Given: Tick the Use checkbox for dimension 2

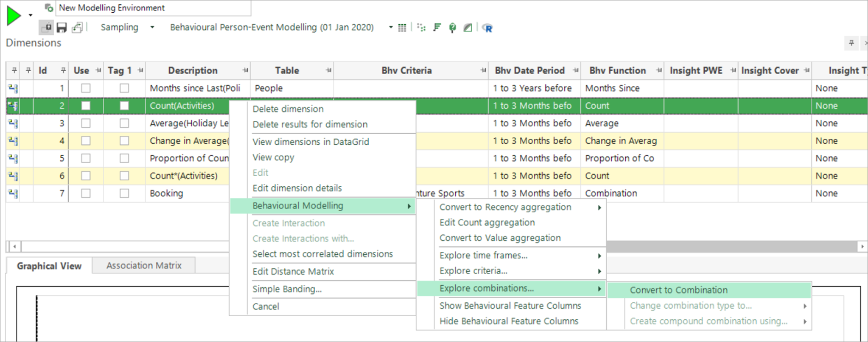Looking at the screenshot, I should 86,106.
